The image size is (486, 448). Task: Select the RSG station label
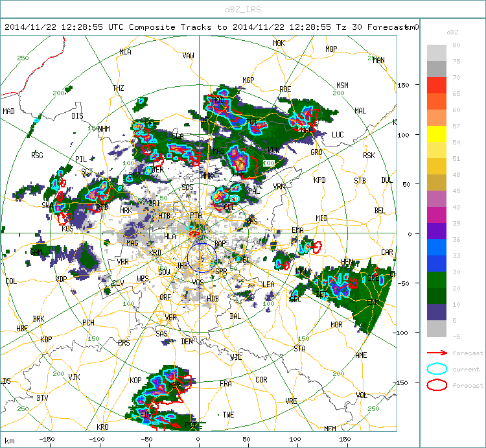(x=37, y=156)
